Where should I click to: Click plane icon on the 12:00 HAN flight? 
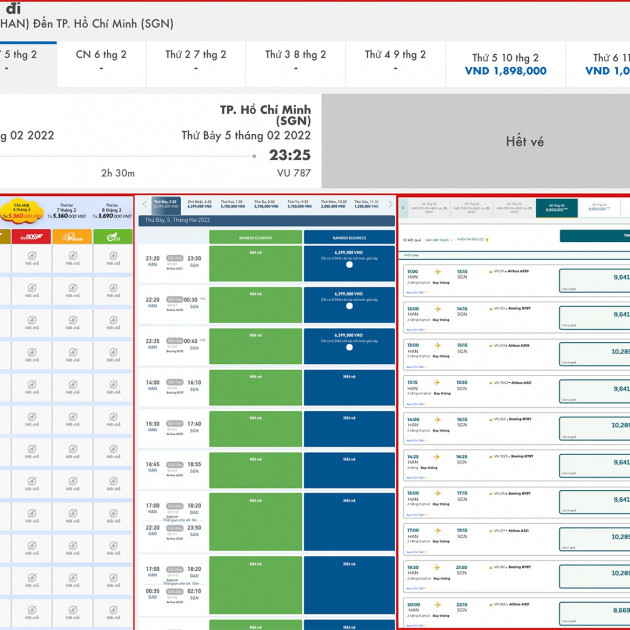(x=438, y=309)
